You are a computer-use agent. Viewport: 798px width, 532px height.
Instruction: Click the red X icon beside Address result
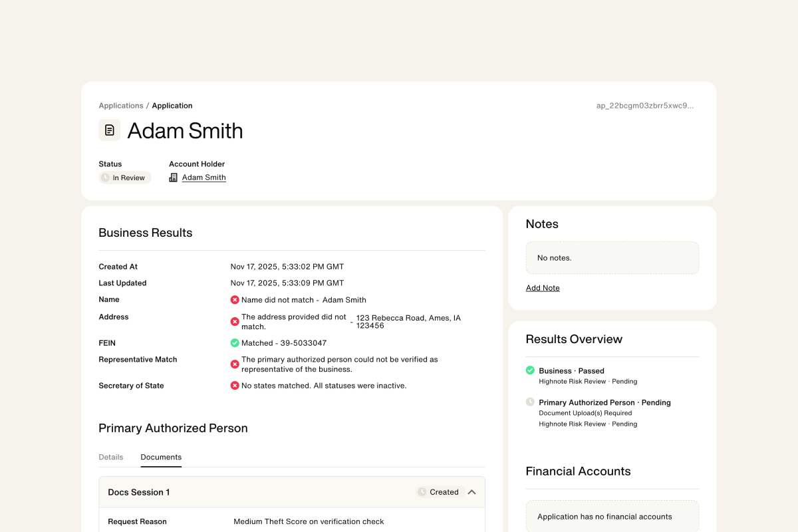click(235, 322)
